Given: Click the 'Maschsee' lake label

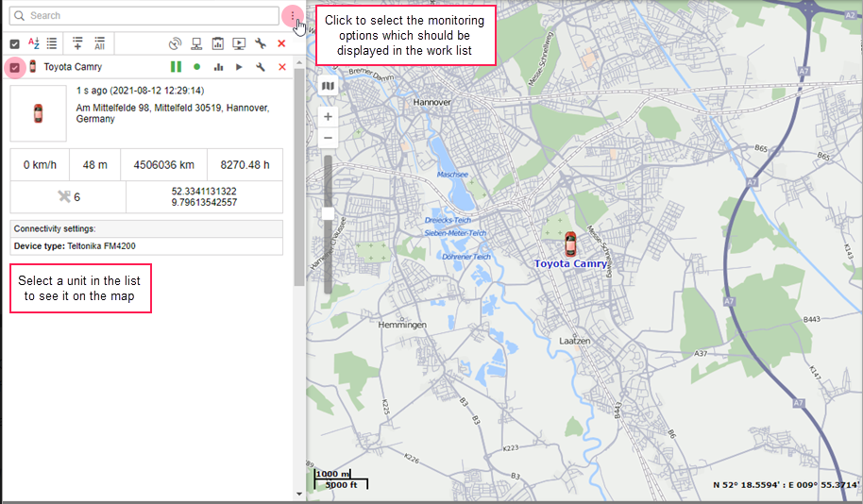Looking at the screenshot, I should click(452, 175).
